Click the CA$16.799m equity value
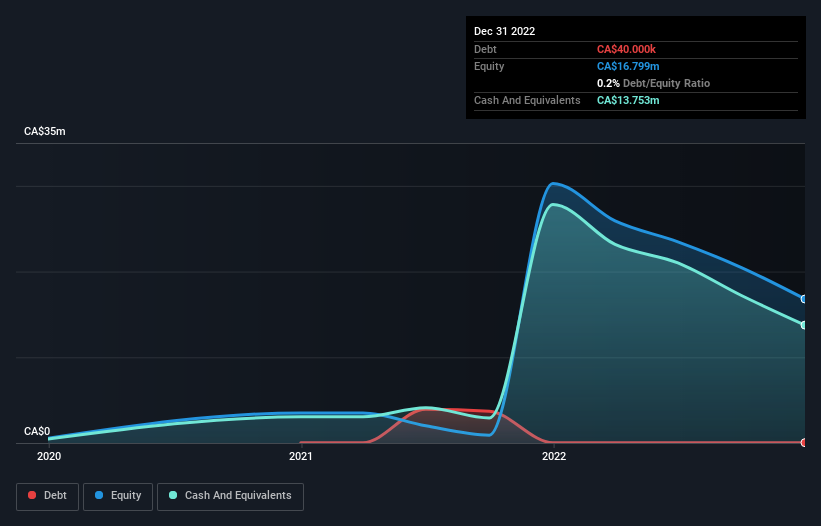 point(628,66)
